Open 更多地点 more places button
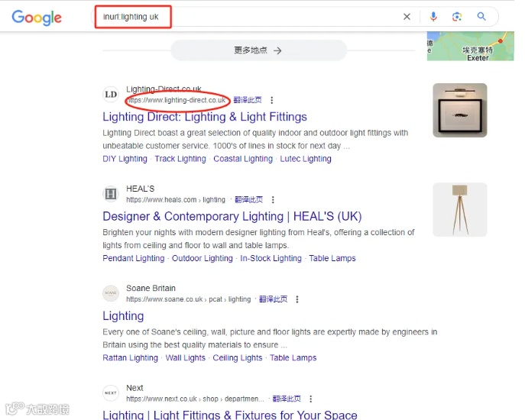Image resolution: width=525 pixels, height=420 pixels. (x=258, y=50)
